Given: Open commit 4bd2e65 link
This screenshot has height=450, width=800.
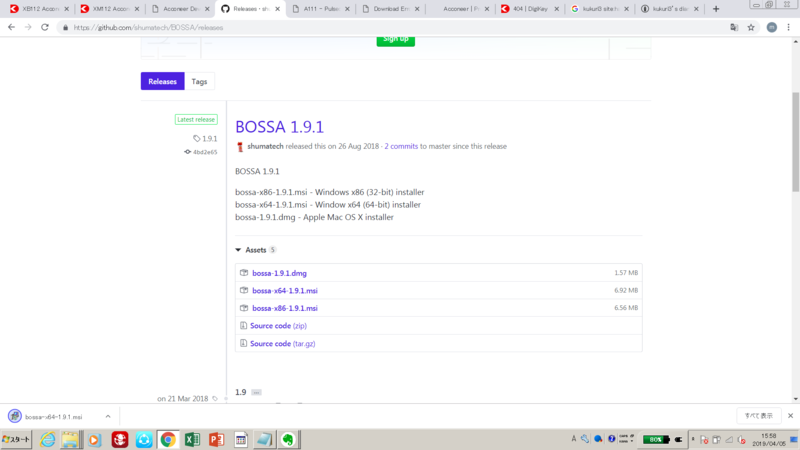Looking at the screenshot, I should click(201, 152).
